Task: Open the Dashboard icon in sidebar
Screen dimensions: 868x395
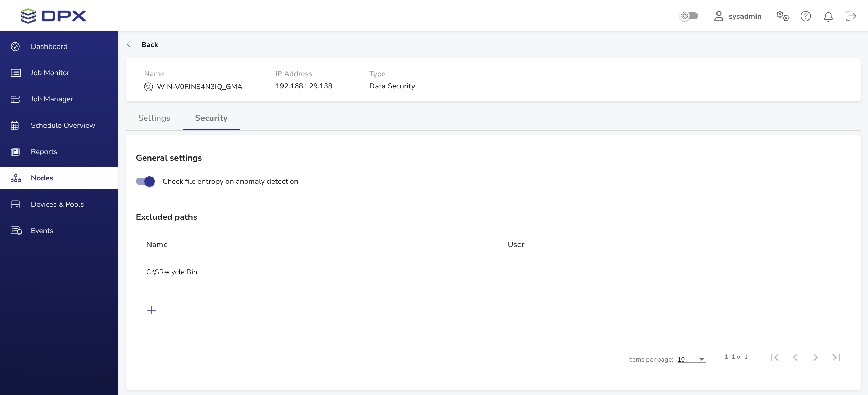Action: pyautogui.click(x=15, y=46)
